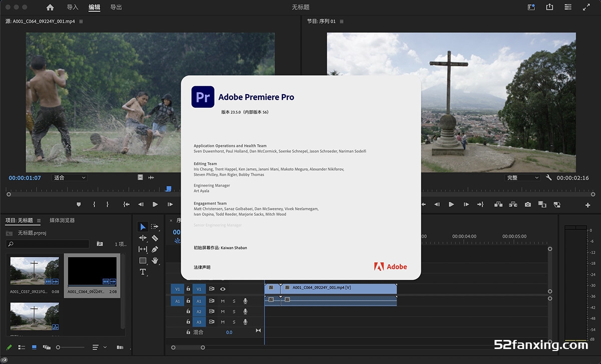Toggle track lock on the V1 track

point(188,289)
